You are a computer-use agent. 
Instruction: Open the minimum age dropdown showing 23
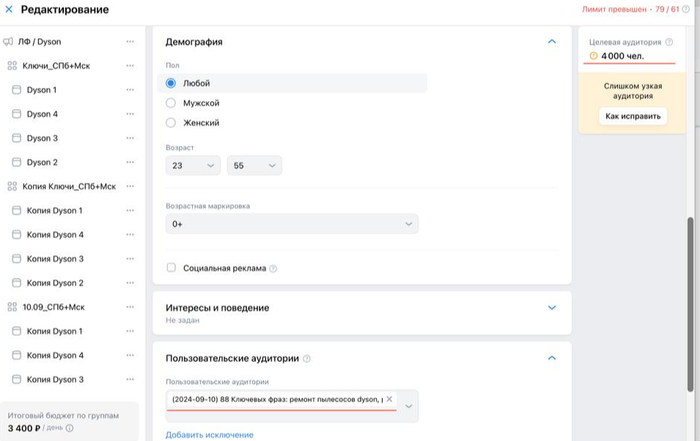pyautogui.click(x=194, y=166)
